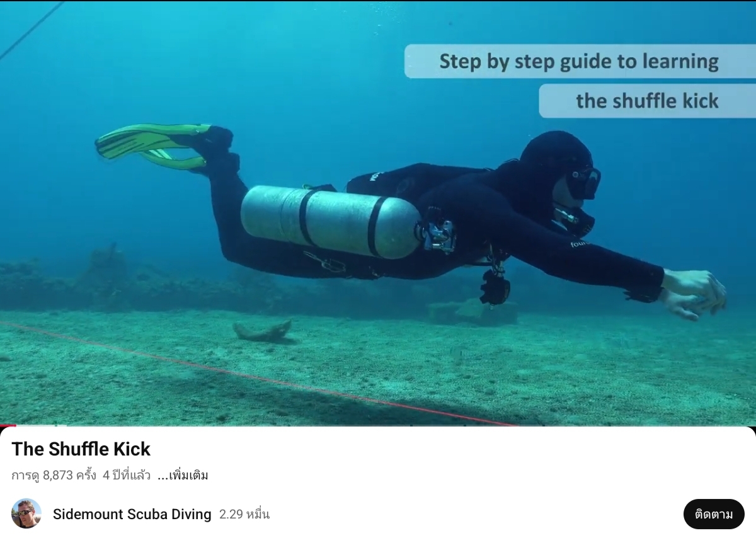
Task: Click the silver scuba tank in the video
Action: (x=331, y=222)
